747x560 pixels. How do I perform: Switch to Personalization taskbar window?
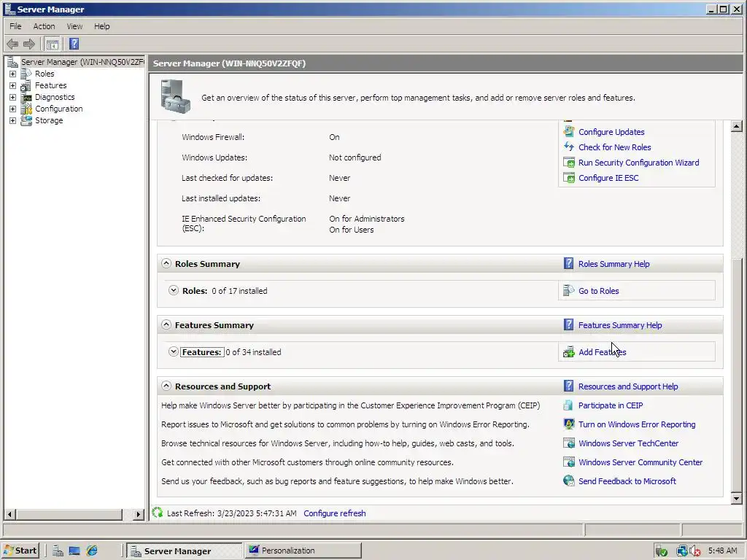point(303,551)
